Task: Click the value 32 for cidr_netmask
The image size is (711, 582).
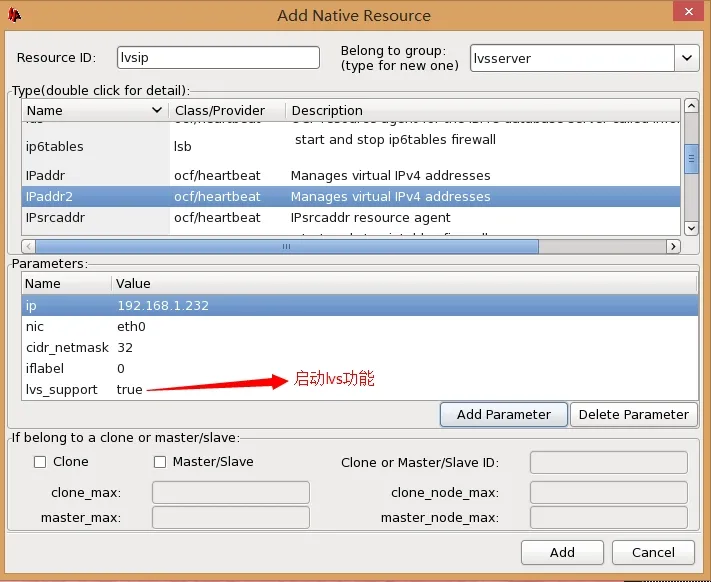Action: click(125, 348)
